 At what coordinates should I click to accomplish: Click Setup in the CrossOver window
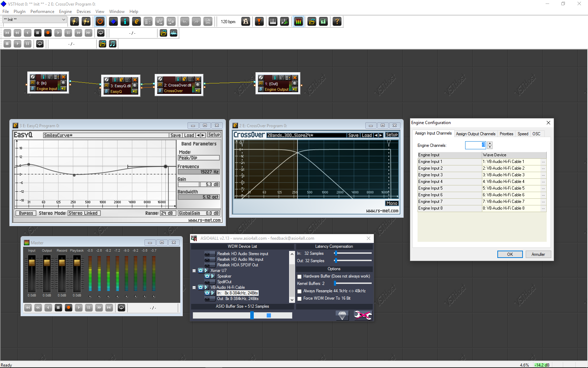pyautogui.click(x=392, y=135)
